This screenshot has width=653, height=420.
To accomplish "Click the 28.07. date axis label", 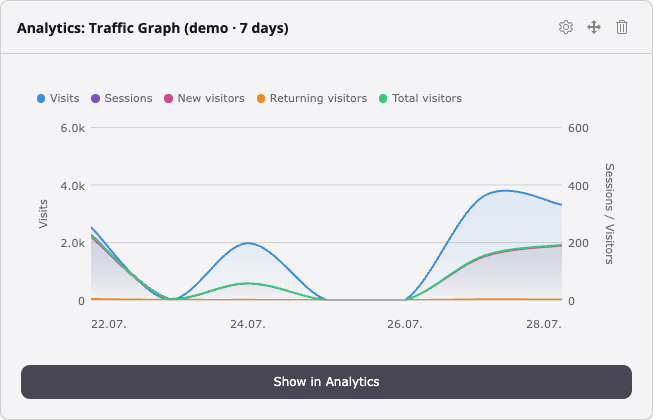I will tap(544, 324).
